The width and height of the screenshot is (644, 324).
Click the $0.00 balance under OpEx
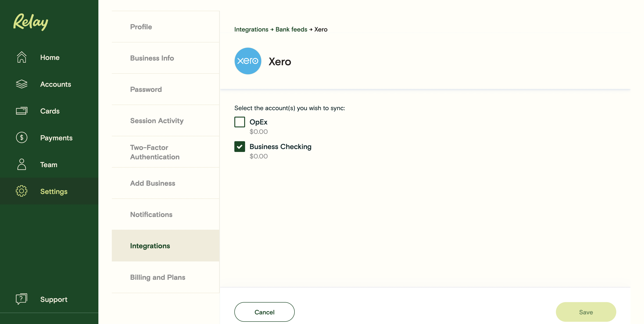(258, 132)
